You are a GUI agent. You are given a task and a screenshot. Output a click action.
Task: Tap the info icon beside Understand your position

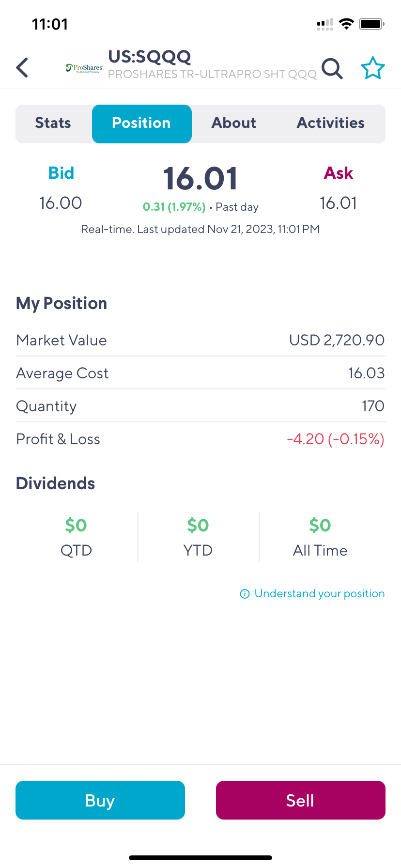pos(245,594)
